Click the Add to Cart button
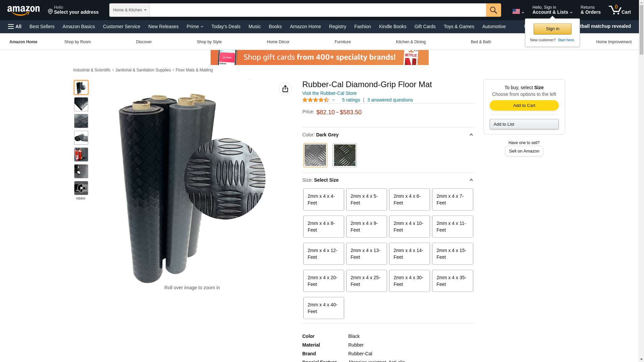 [524, 106]
